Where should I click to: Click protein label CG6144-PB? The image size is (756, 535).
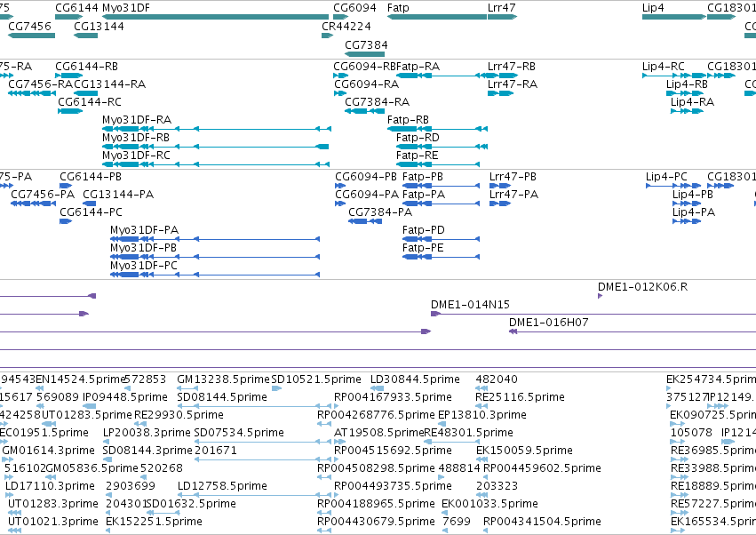pos(91,177)
